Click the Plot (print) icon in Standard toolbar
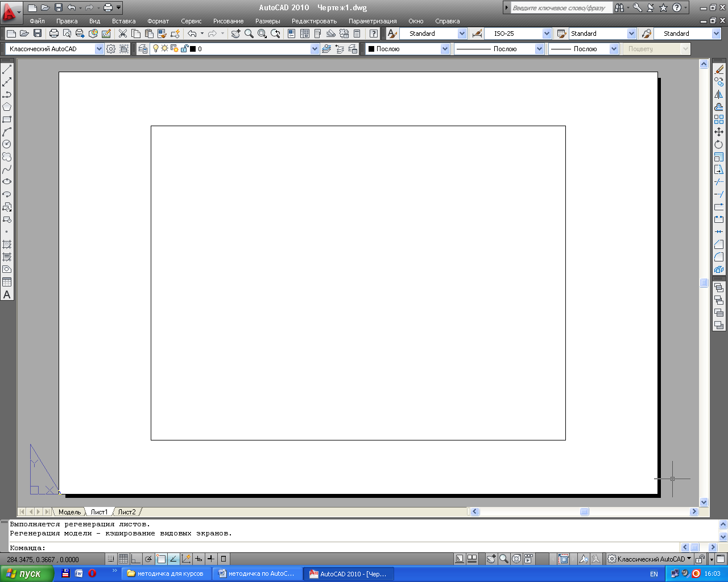The width and height of the screenshot is (728, 582). click(54, 34)
